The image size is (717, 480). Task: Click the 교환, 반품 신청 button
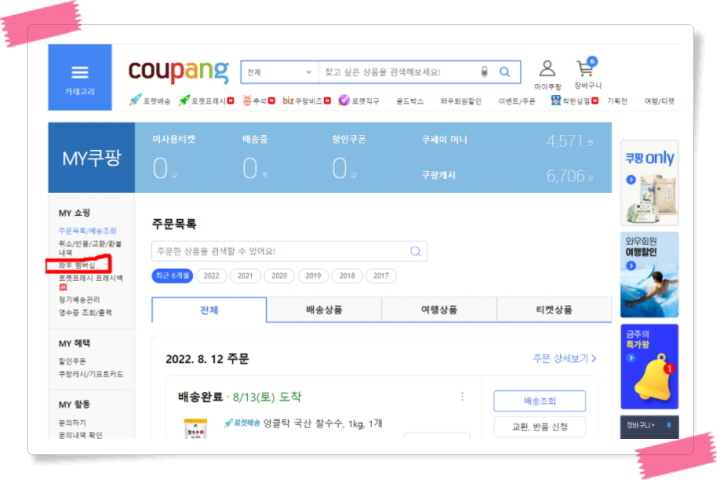540,427
